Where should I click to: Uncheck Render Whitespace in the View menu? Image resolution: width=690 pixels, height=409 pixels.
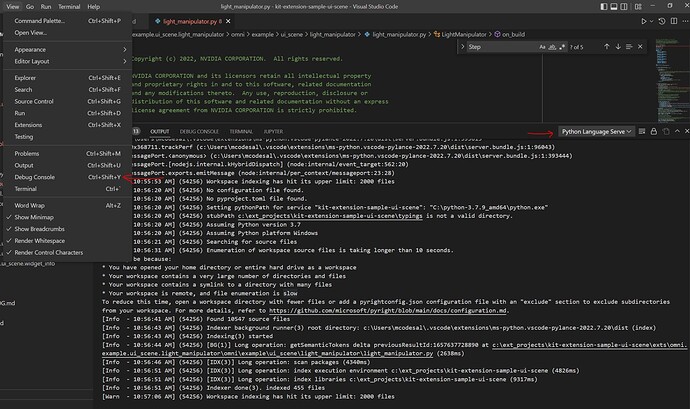(67, 241)
